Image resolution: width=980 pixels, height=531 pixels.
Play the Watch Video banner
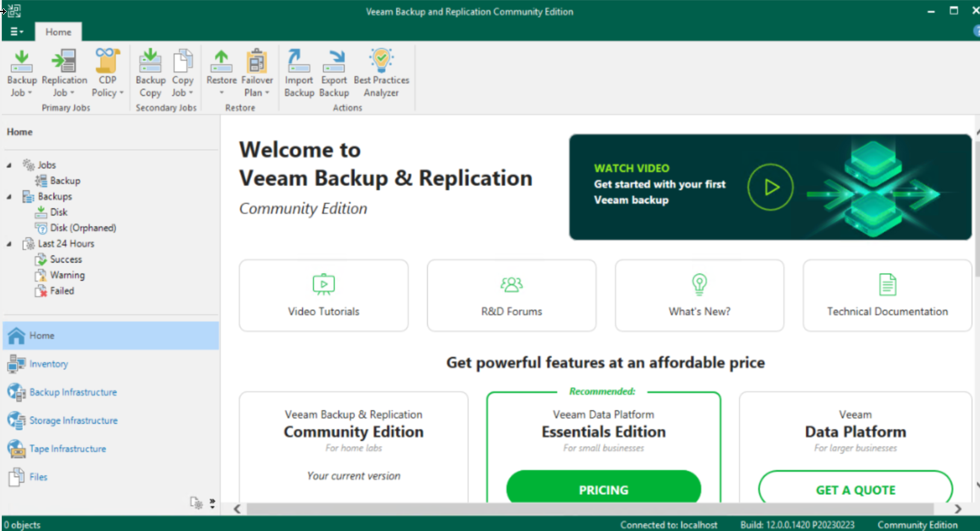pos(770,187)
